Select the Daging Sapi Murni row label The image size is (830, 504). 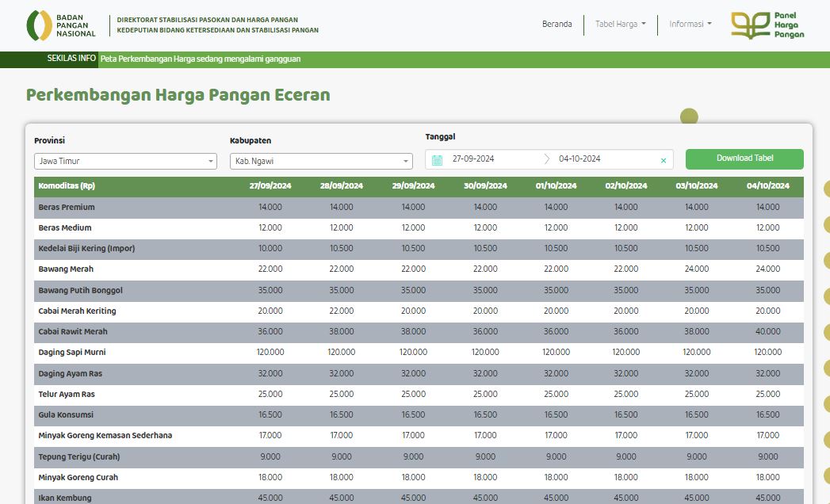point(72,352)
